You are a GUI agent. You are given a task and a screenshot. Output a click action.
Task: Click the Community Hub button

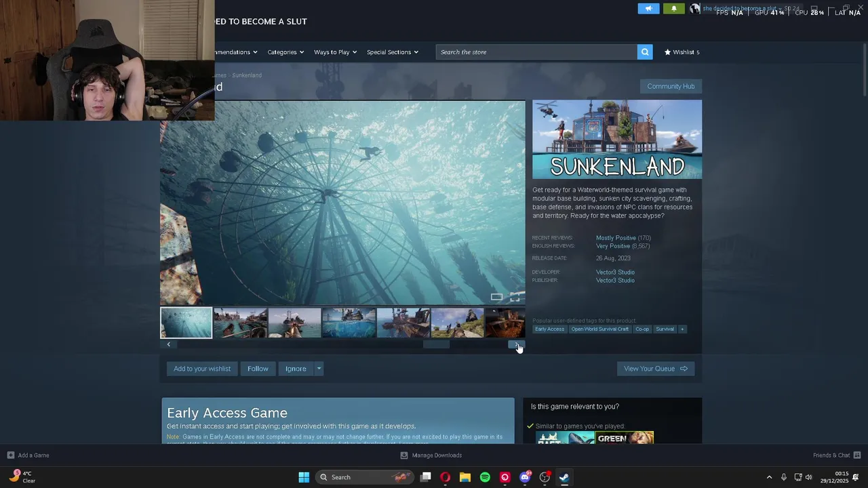[671, 86]
